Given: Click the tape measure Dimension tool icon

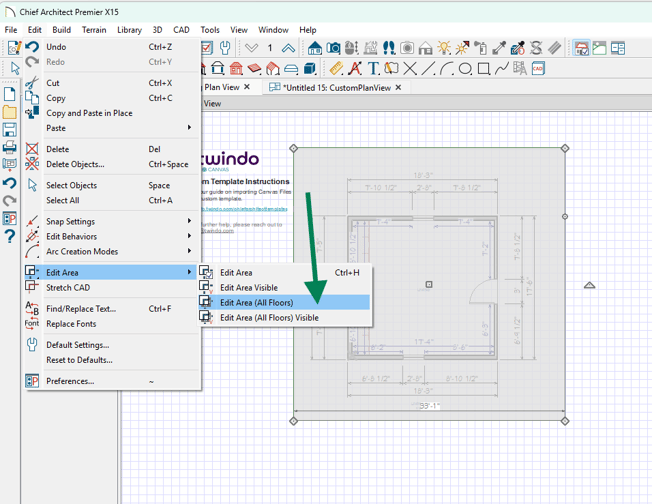Looking at the screenshot, I should point(336,68).
